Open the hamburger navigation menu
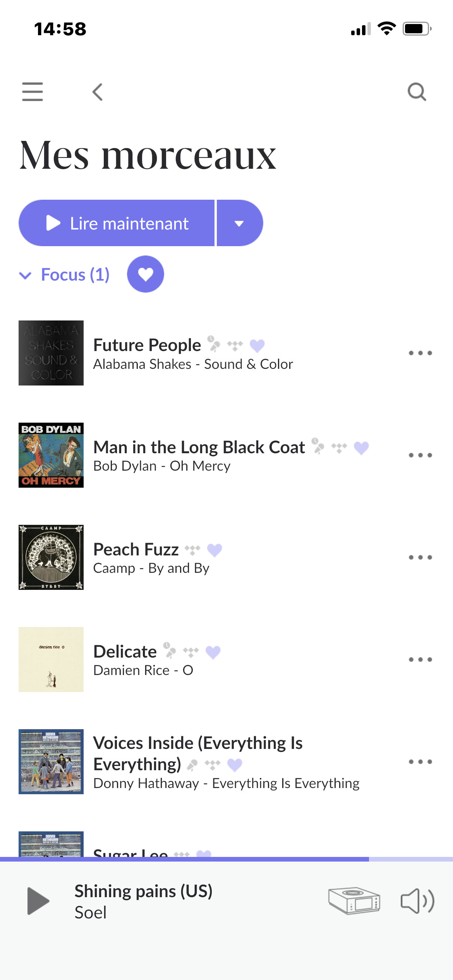453x980 pixels. point(33,92)
